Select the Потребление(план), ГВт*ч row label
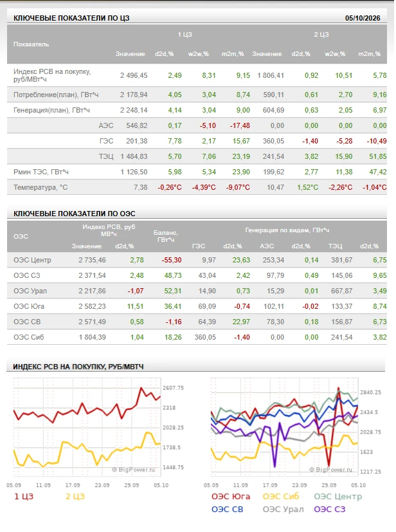 pyautogui.click(x=56, y=95)
